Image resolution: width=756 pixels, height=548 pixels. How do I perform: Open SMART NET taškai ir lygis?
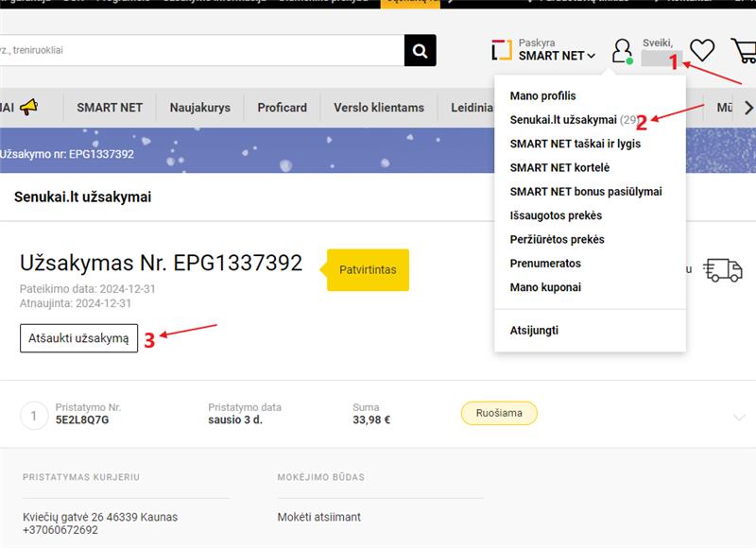coord(576,144)
